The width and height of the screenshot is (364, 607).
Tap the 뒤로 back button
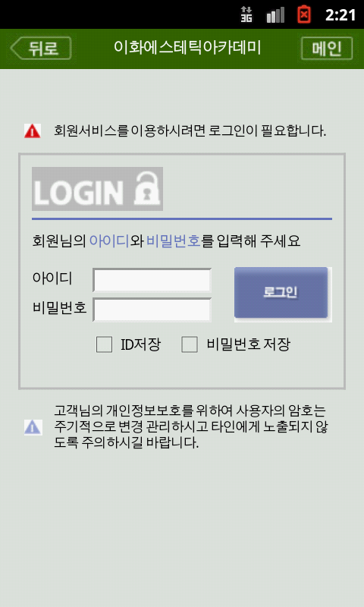click(x=41, y=49)
